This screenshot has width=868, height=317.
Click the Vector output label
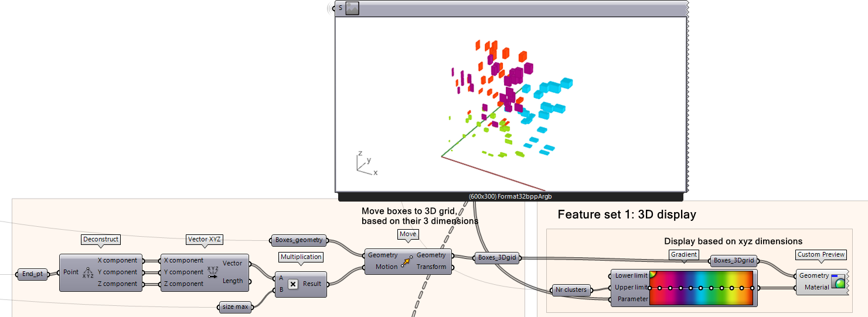(x=233, y=263)
